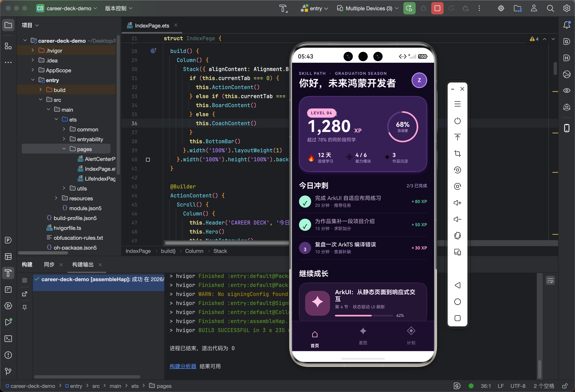Expand the AppScope folder
This screenshot has width=575, height=392.
coord(33,70)
